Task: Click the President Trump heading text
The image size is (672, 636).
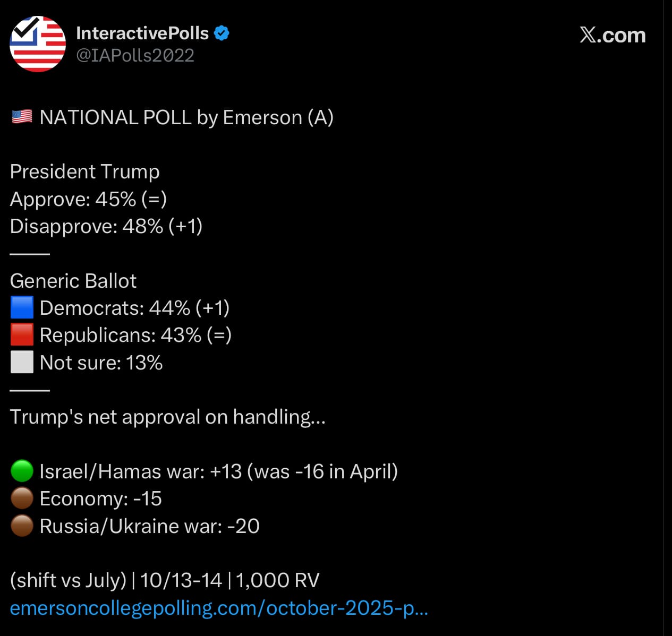Action: click(x=85, y=171)
